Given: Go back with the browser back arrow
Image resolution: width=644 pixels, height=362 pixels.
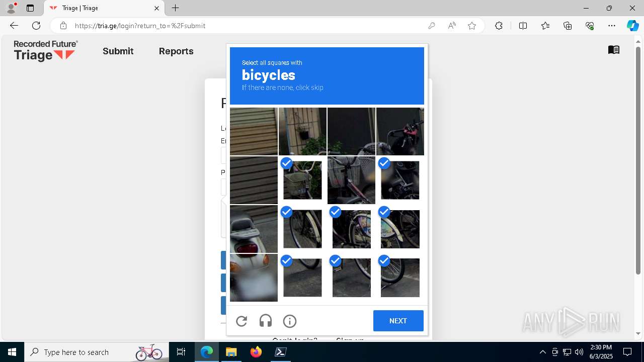Looking at the screenshot, I should [14, 26].
